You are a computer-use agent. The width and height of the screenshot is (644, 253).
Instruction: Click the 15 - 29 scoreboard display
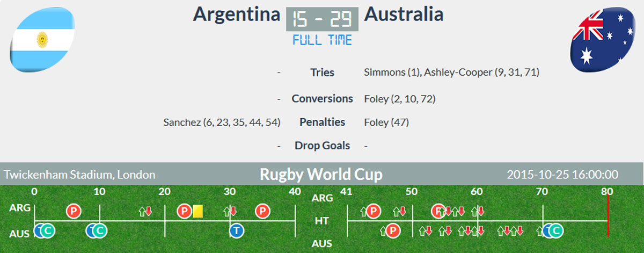322,19
